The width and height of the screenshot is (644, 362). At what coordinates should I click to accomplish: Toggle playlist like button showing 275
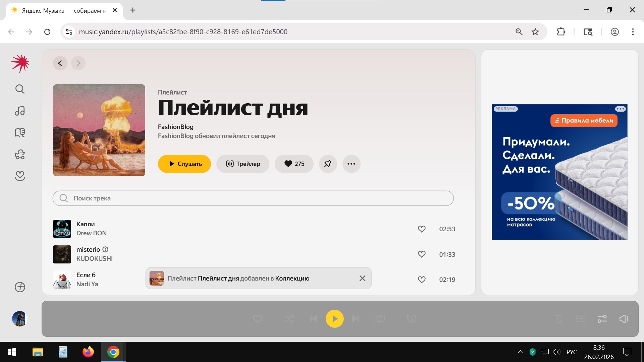pos(294,164)
